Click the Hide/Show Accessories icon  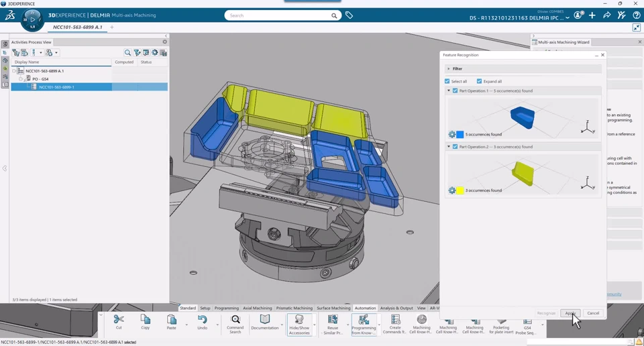click(299, 320)
